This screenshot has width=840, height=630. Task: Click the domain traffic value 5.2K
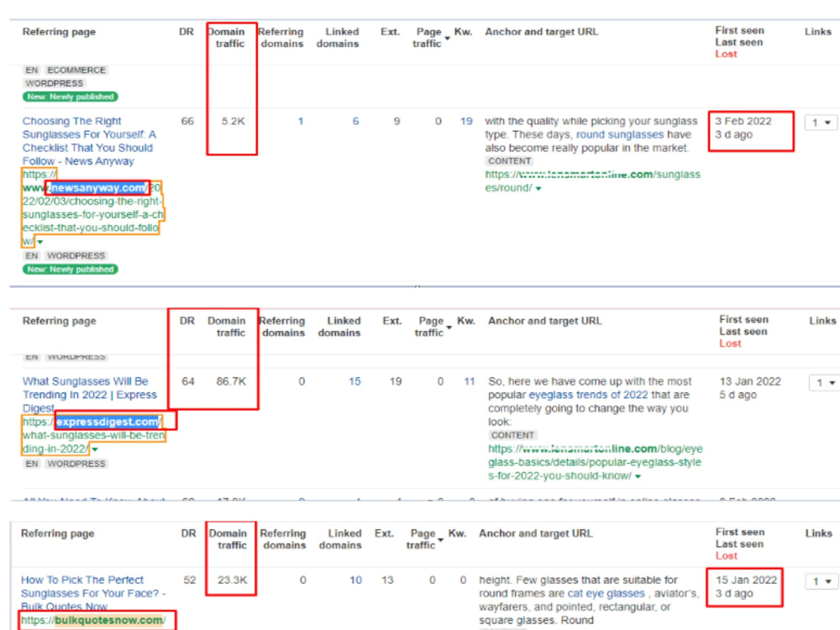pyautogui.click(x=233, y=121)
